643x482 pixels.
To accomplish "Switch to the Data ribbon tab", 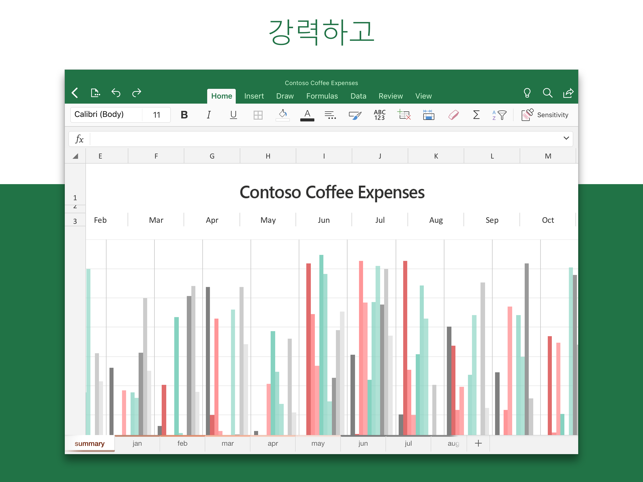I will (x=358, y=96).
